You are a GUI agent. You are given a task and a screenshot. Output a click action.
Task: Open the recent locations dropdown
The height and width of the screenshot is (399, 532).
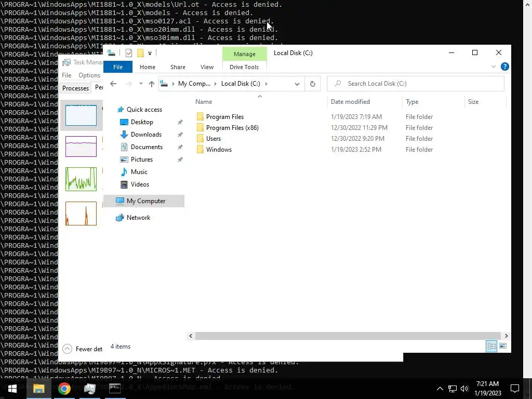pyautogui.click(x=141, y=84)
